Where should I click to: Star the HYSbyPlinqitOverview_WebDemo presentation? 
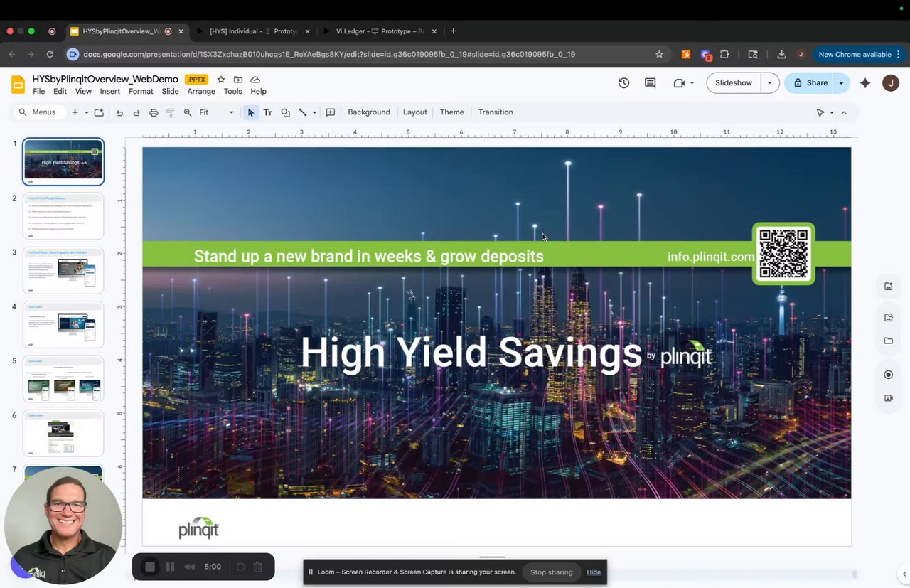click(x=221, y=80)
